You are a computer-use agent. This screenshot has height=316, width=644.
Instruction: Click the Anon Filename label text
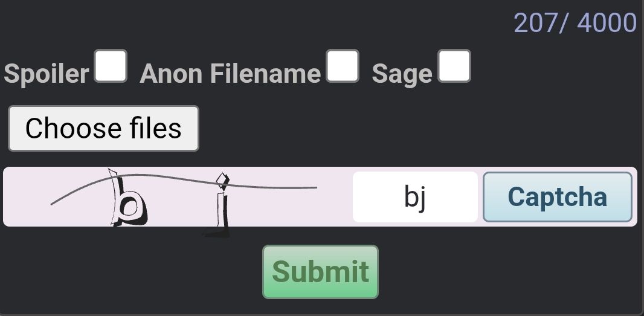pyautogui.click(x=230, y=74)
